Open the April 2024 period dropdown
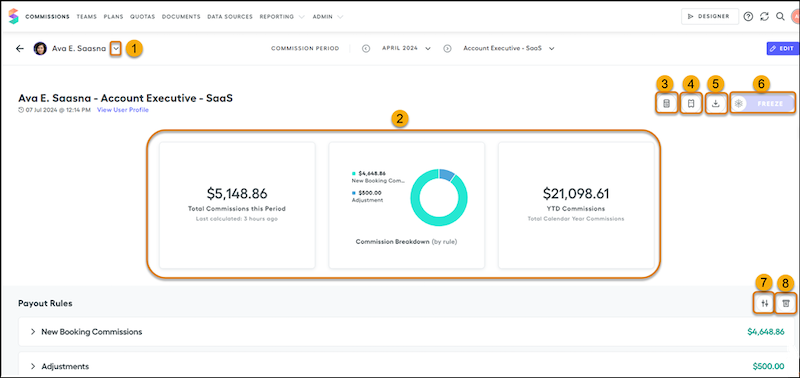 click(x=407, y=48)
